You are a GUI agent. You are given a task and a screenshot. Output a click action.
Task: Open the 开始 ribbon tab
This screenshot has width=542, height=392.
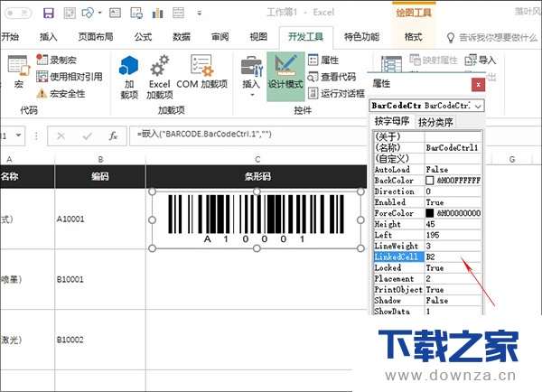(10, 37)
